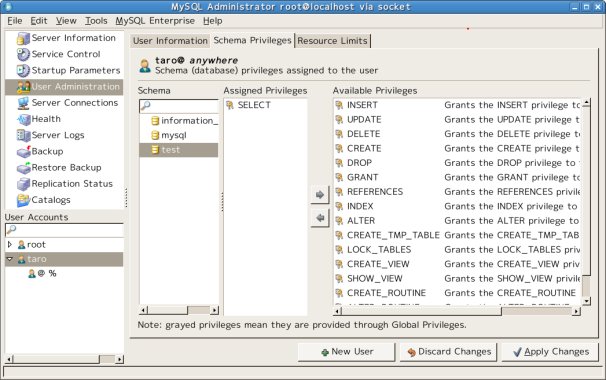The height and width of the screenshot is (380, 606).
Task: Click the New User button
Action: coord(347,352)
